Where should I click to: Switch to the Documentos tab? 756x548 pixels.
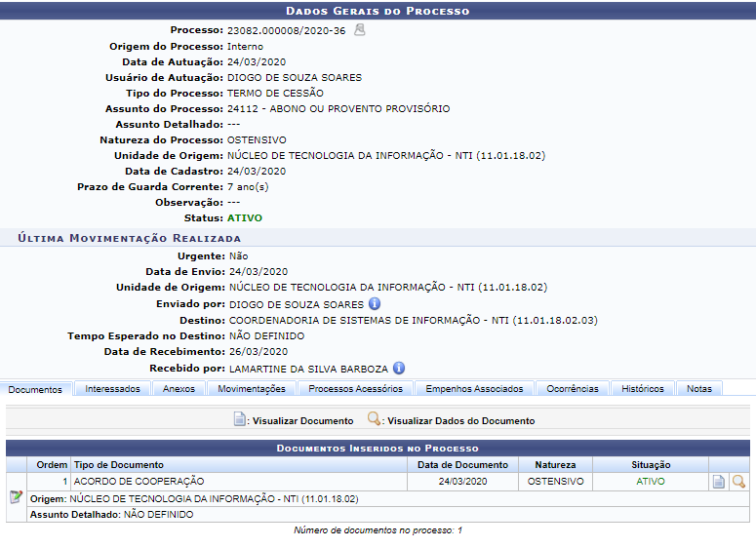pos(36,389)
